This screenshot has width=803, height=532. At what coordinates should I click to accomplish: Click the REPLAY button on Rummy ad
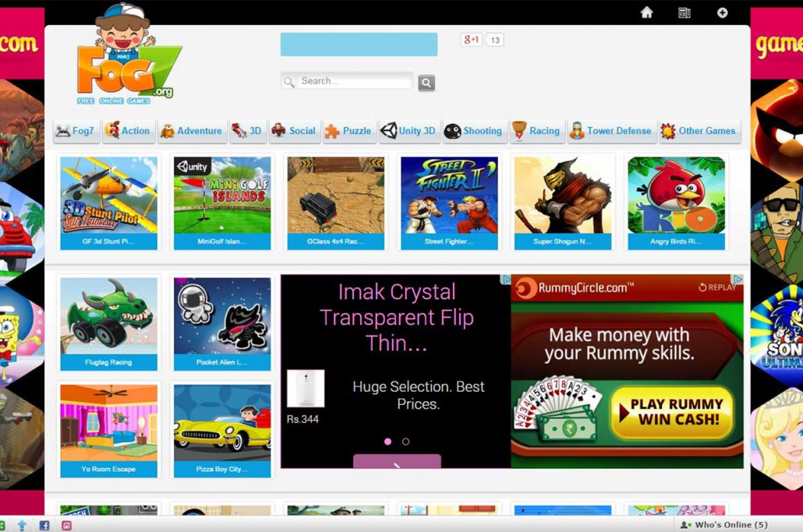coord(717,287)
